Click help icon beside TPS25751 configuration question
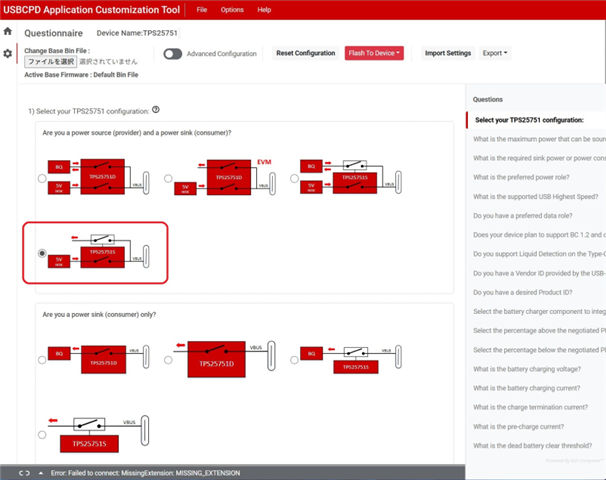This screenshot has height=480, width=606. click(156, 110)
